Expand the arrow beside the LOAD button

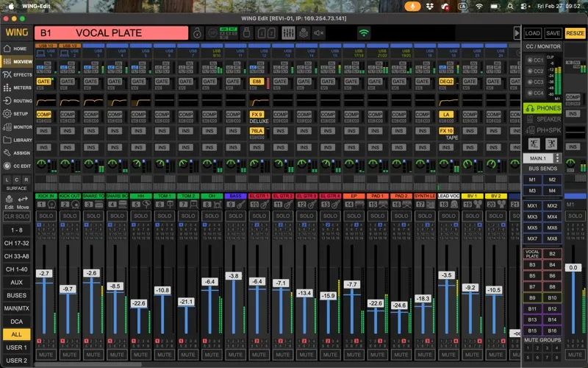point(517,33)
